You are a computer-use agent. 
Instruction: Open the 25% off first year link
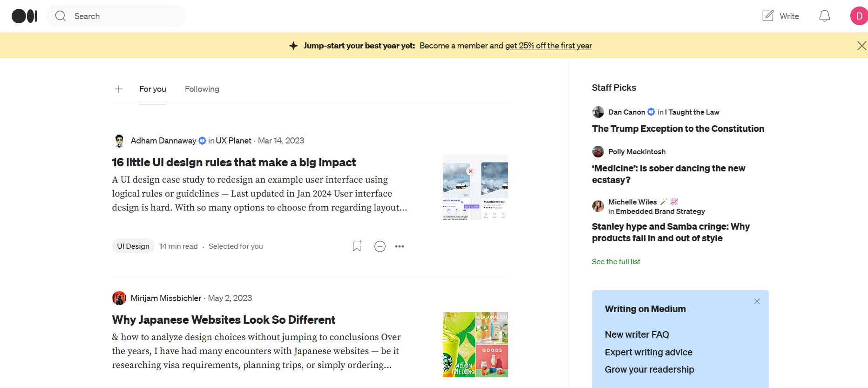(549, 46)
